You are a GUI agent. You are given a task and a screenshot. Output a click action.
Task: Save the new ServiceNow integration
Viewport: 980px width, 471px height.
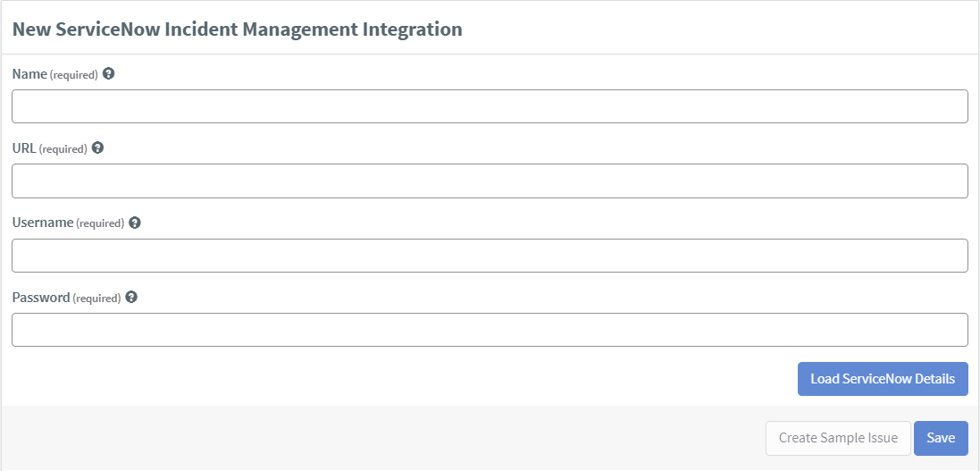(x=941, y=438)
